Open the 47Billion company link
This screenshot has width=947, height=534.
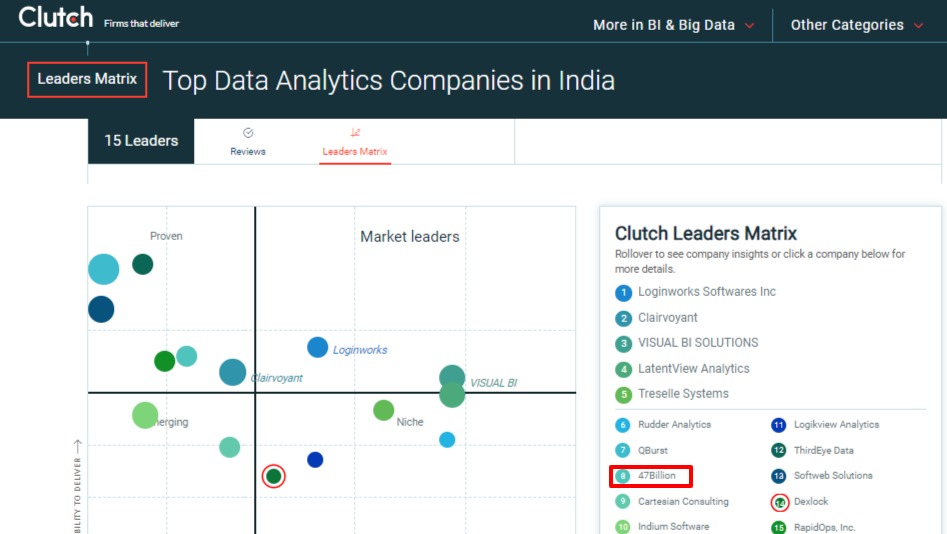click(x=656, y=475)
